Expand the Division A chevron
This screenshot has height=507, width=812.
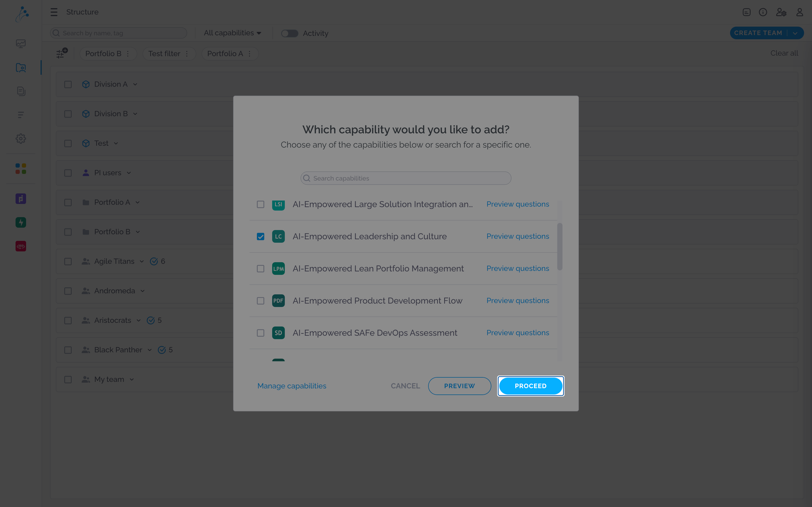(x=135, y=84)
